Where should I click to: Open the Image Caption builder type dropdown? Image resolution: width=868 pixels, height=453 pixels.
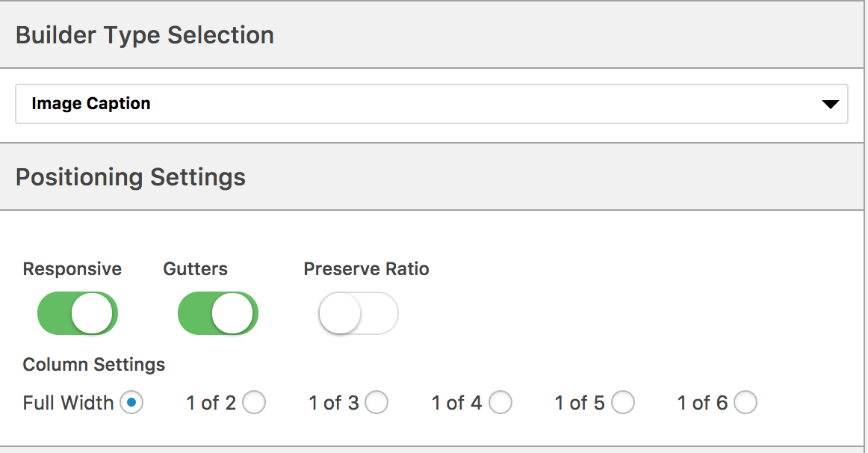[431, 104]
